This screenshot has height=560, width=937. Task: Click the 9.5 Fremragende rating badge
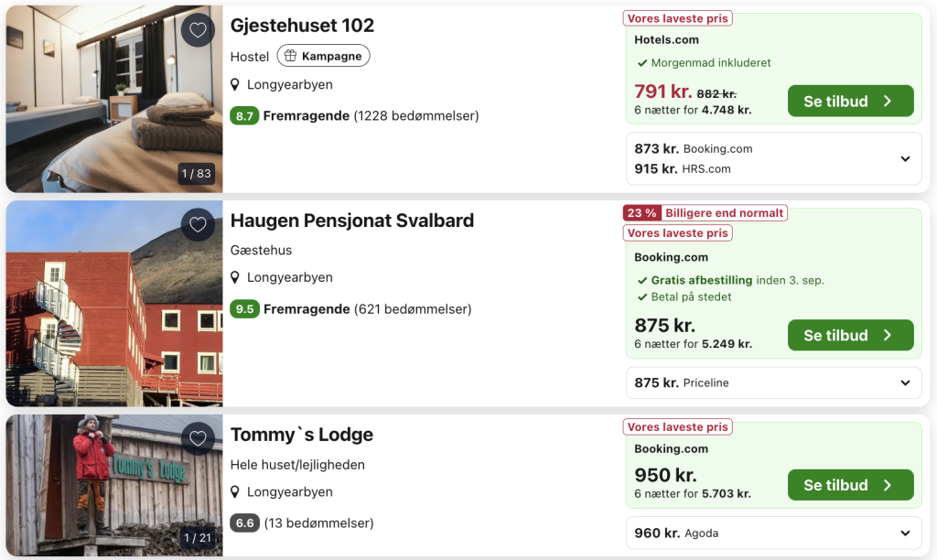tap(244, 309)
